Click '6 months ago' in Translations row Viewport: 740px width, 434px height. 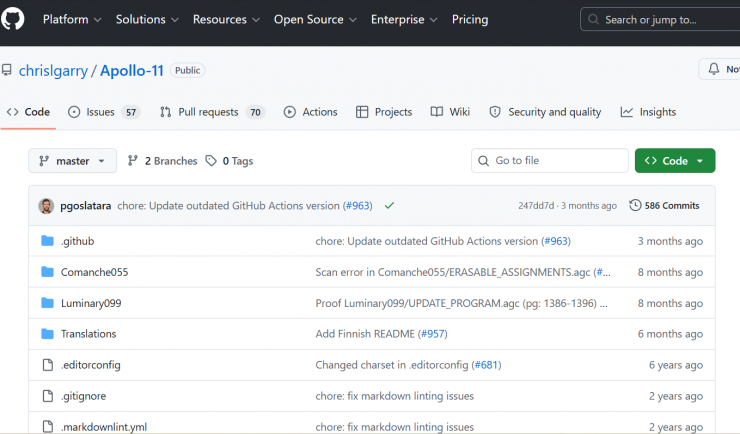[670, 334]
